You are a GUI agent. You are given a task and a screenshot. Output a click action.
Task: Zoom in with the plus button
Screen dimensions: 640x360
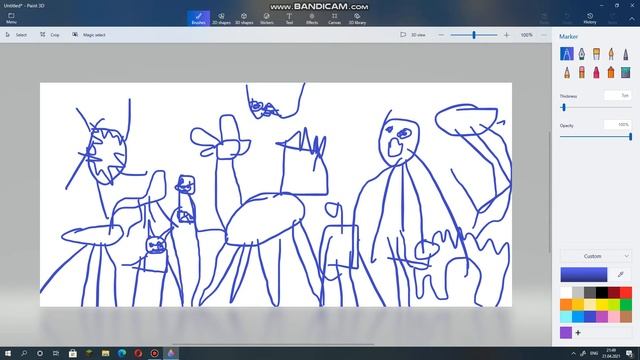pos(507,35)
